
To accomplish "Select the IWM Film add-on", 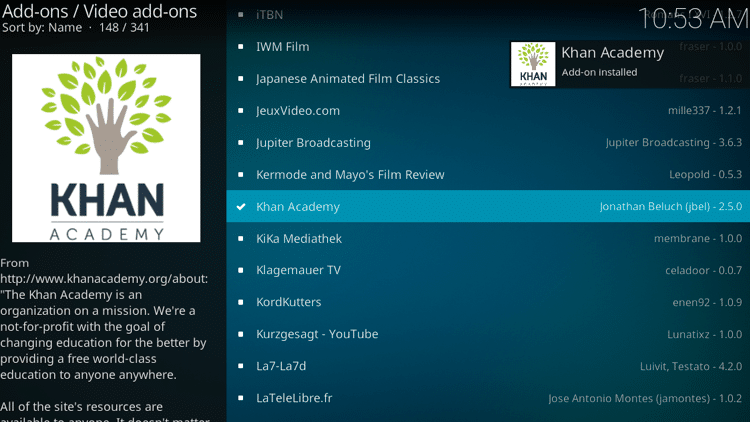I will click(488, 46).
